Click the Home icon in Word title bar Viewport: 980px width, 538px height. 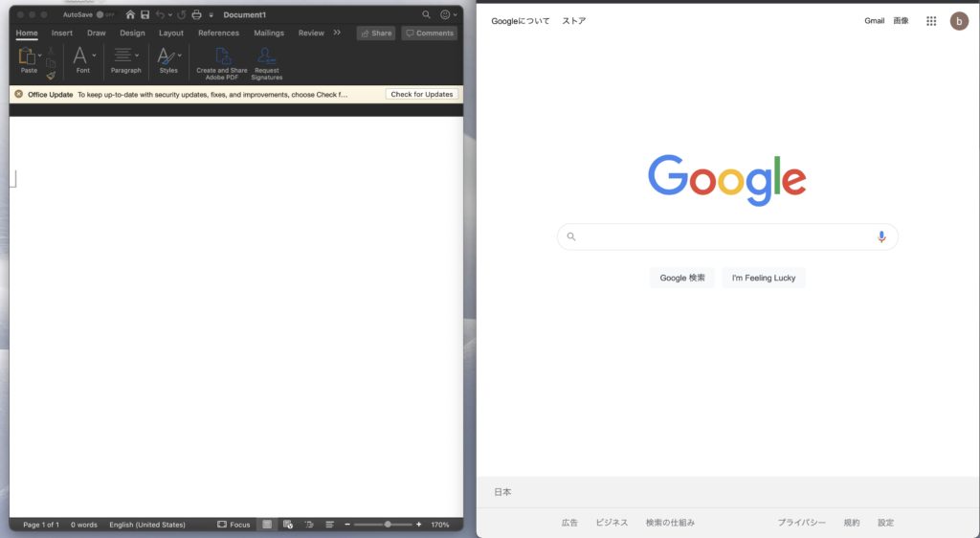[x=130, y=14]
